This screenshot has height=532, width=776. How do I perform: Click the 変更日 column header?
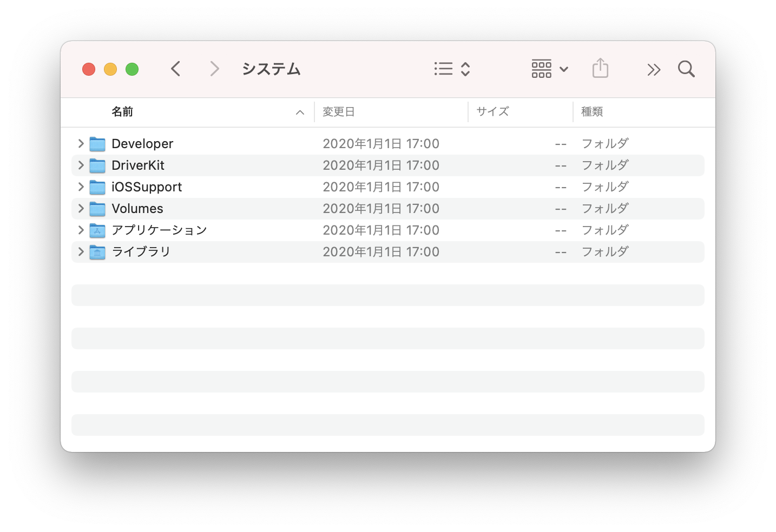[x=339, y=111]
